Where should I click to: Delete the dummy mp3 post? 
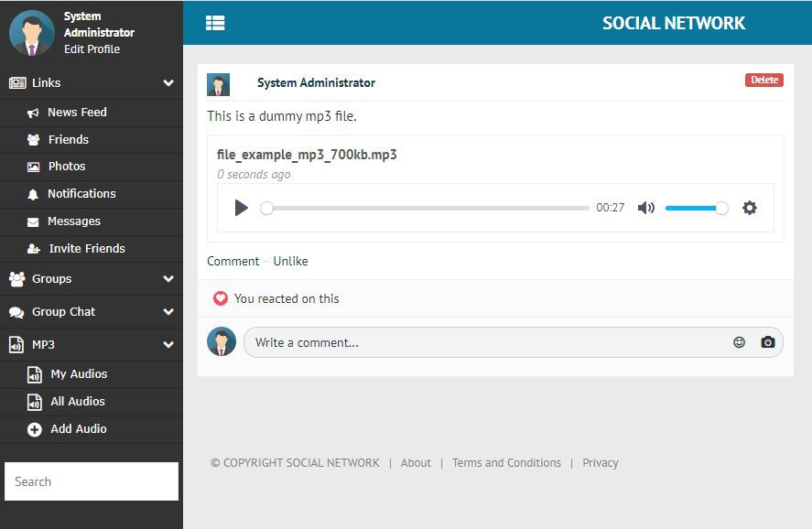tap(763, 81)
